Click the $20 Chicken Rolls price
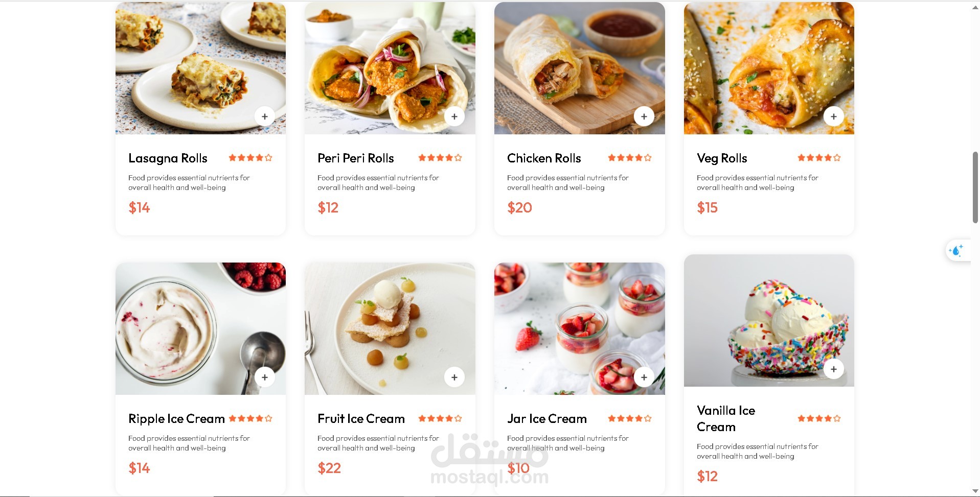Viewport: 980px width, 497px height. pyautogui.click(x=519, y=207)
